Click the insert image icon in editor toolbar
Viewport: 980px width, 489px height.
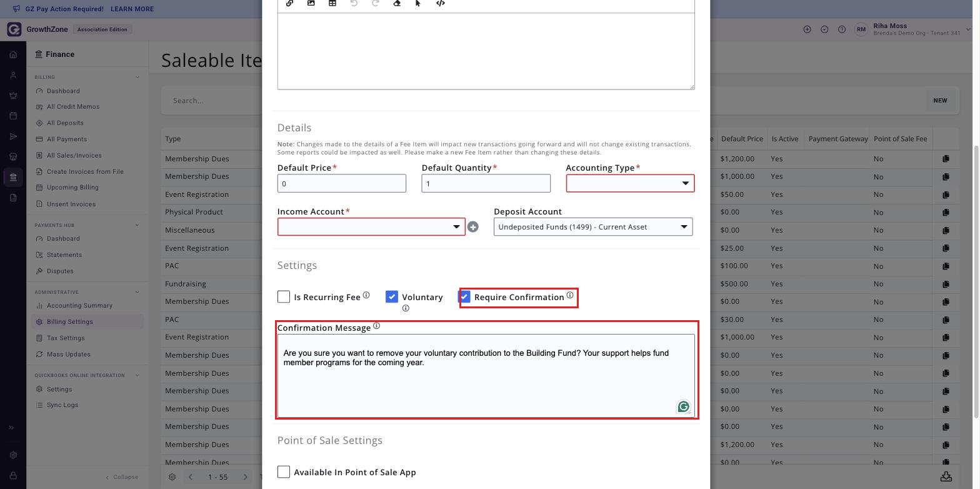[x=311, y=3]
